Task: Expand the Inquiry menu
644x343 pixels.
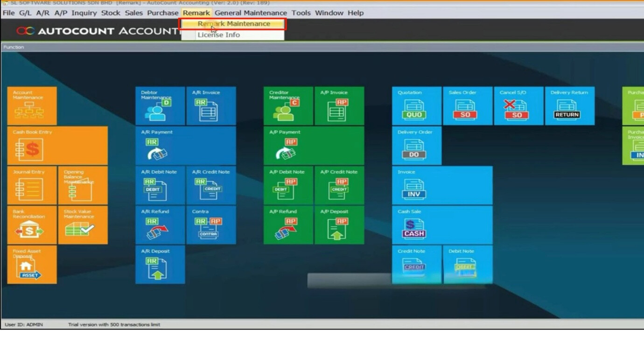Action: [84, 13]
